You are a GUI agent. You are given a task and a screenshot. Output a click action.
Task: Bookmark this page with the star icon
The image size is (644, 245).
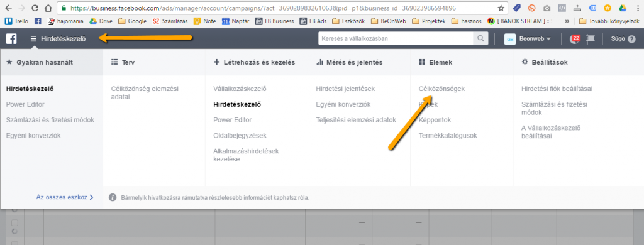(501, 8)
